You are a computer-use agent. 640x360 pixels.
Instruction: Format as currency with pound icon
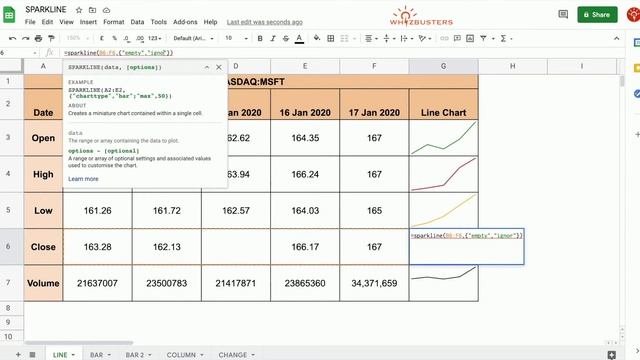coord(102,38)
